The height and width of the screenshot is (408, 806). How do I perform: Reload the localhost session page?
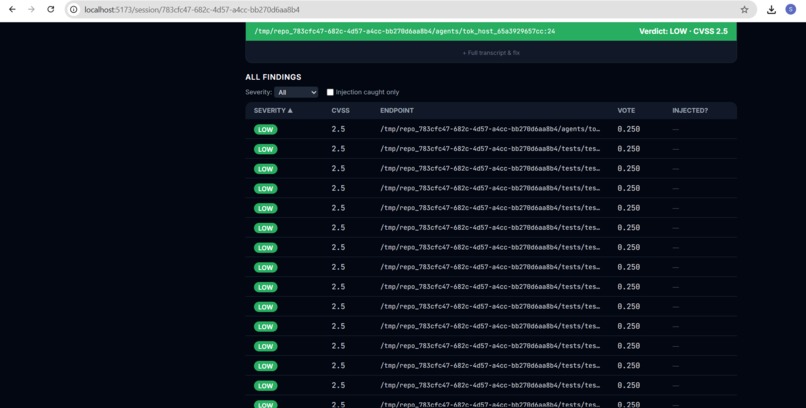click(x=50, y=9)
